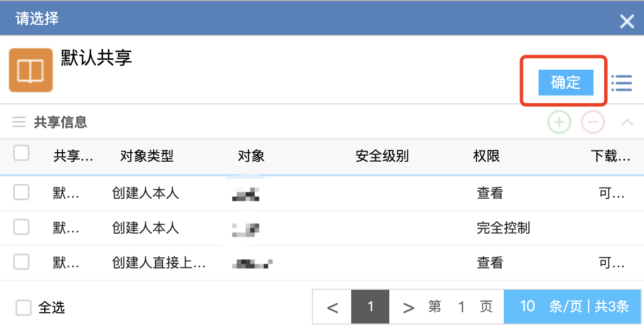Click the green plus add share icon
The width and height of the screenshot is (644, 328).
click(x=559, y=122)
